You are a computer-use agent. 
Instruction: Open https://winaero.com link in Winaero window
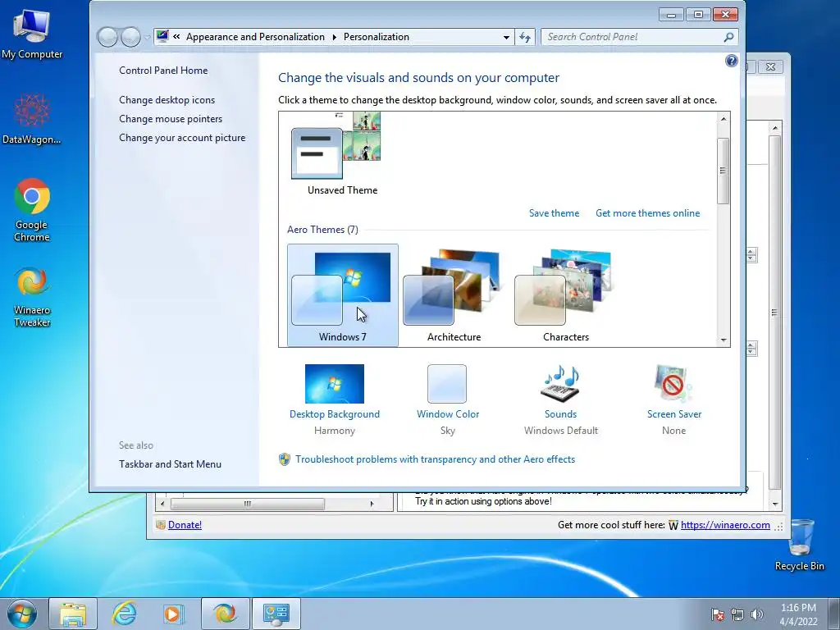tap(725, 525)
